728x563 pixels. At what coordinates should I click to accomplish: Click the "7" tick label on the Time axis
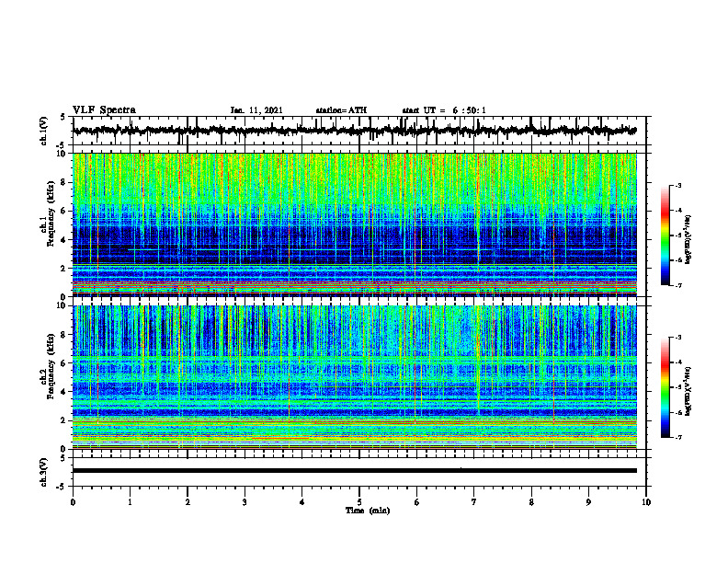[474, 502]
